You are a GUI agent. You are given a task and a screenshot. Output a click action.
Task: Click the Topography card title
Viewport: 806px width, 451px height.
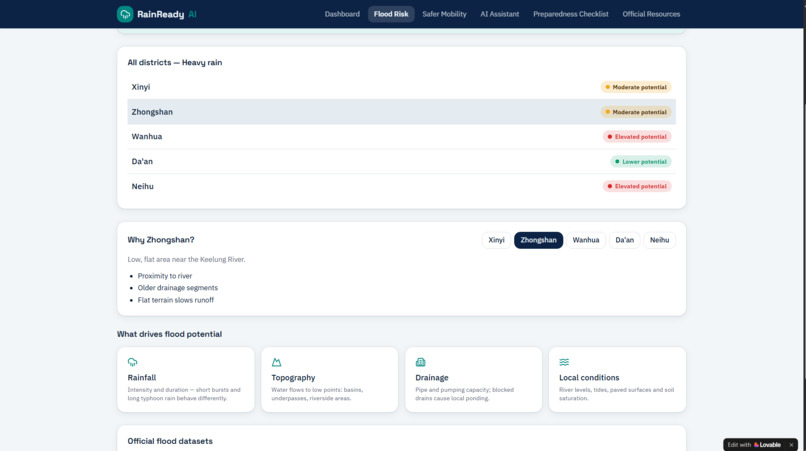click(293, 377)
